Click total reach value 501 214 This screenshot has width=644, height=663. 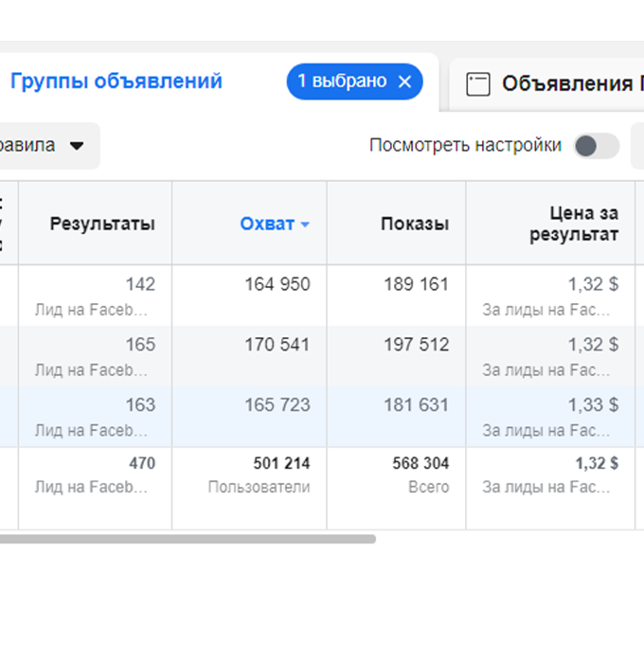pos(281,463)
